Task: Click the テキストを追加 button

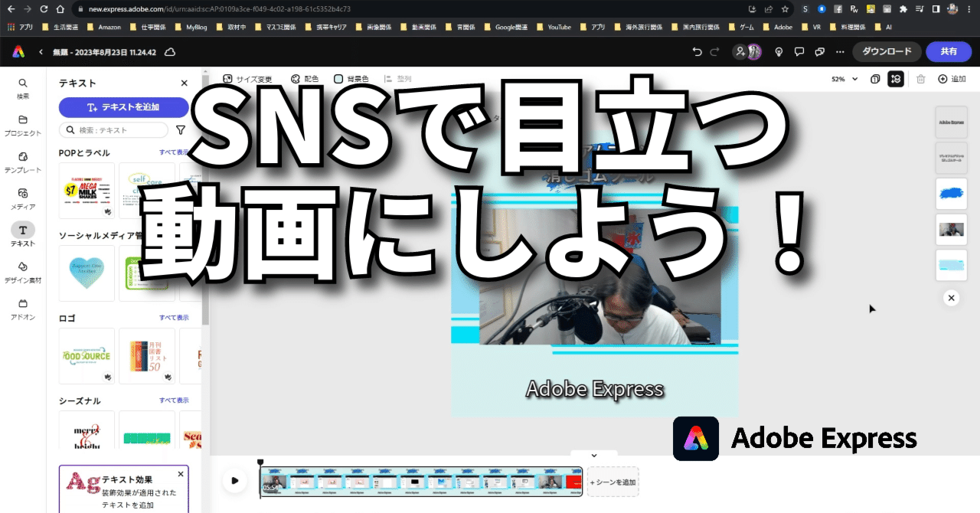Action: click(x=123, y=107)
